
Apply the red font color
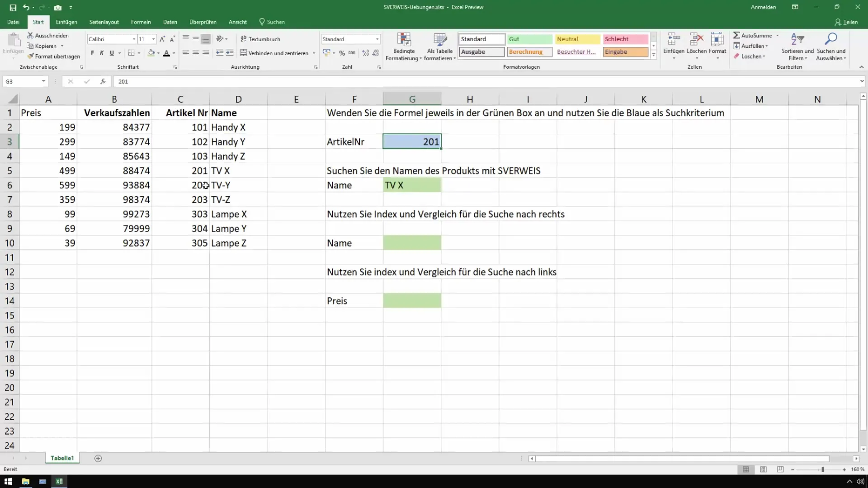coord(166,53)
